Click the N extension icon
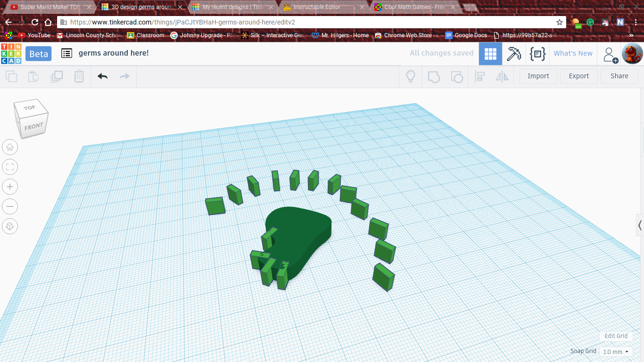The width and height of the screenshot is (644, 362). click(x=620, y=22)
